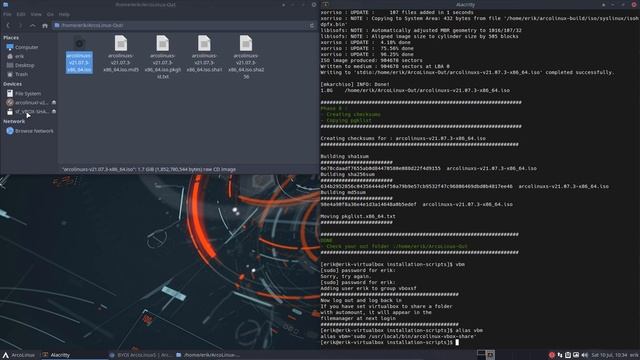
Task: Eject the sf_VBOX shared folder device
Action: [53, 111]
